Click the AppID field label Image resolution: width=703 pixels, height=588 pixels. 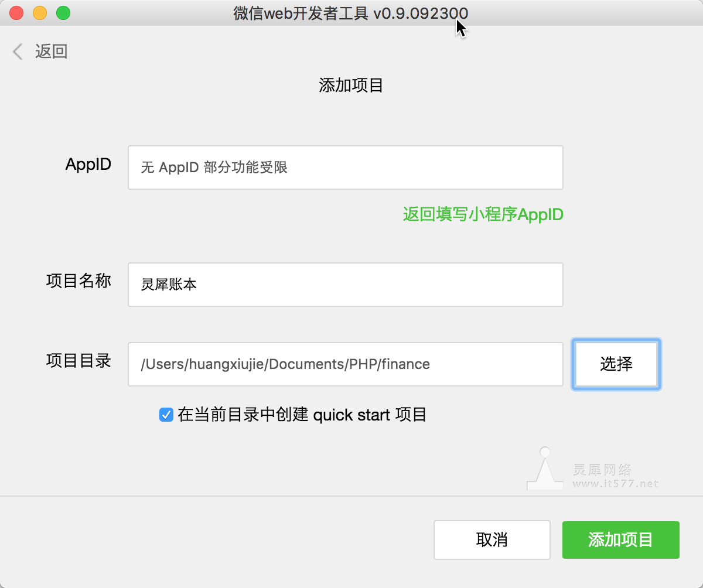tap(88, 165)
